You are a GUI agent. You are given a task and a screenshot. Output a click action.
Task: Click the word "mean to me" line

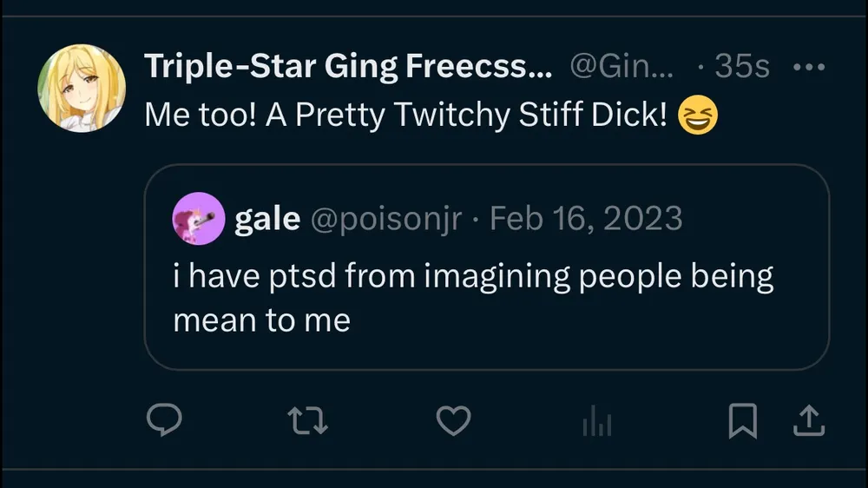(x=262, y=320)
